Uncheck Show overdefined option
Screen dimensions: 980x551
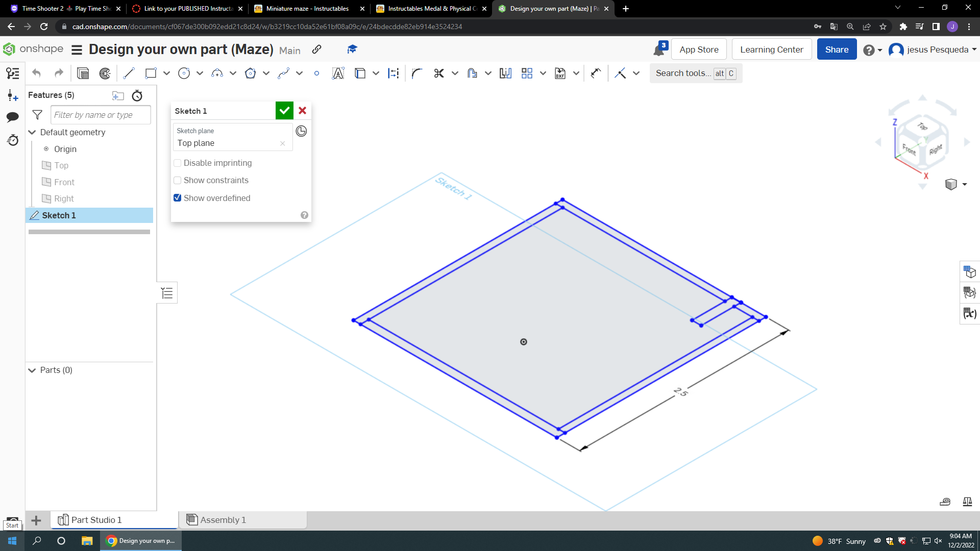click(x=177, y=197)
